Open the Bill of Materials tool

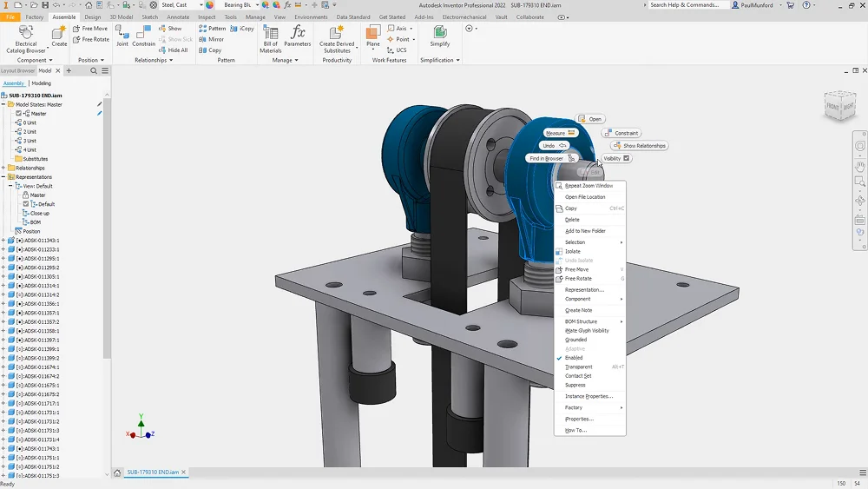click(271, 34)
